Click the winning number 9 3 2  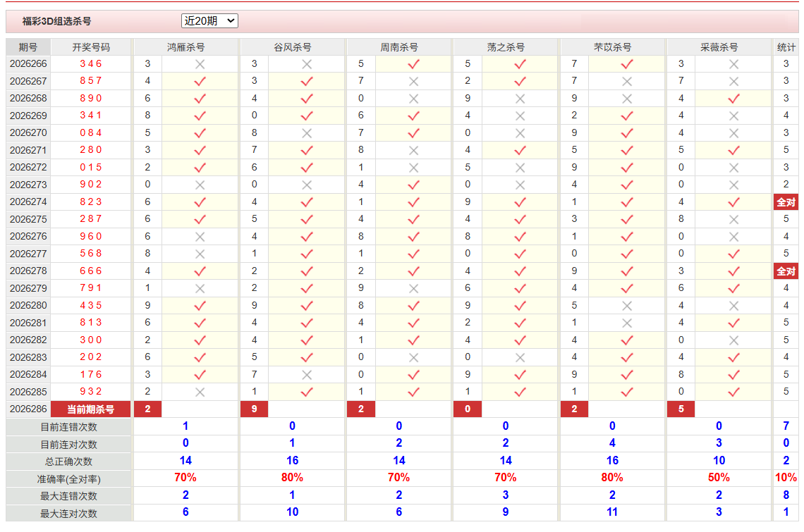[91, 392]
